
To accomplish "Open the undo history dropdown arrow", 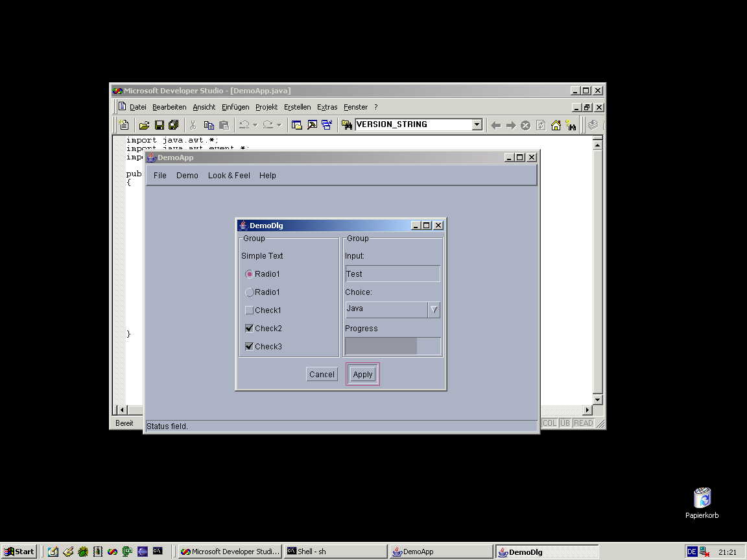I will coord(255,125).
